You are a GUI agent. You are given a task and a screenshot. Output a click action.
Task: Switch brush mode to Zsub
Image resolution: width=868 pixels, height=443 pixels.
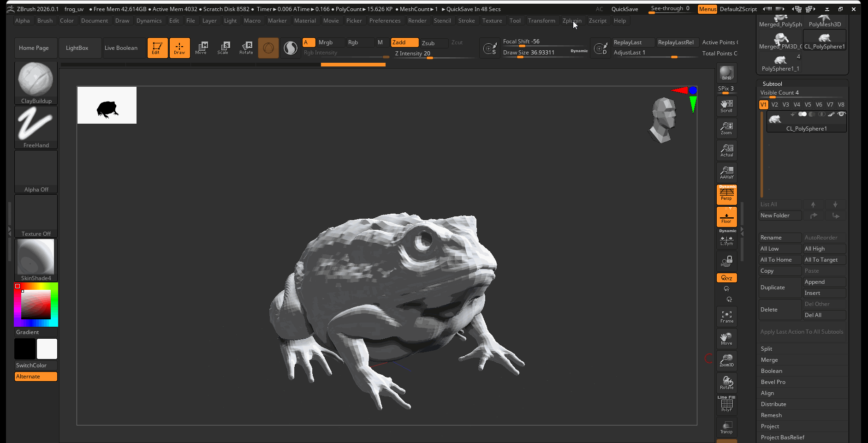[x=433, y=43]
